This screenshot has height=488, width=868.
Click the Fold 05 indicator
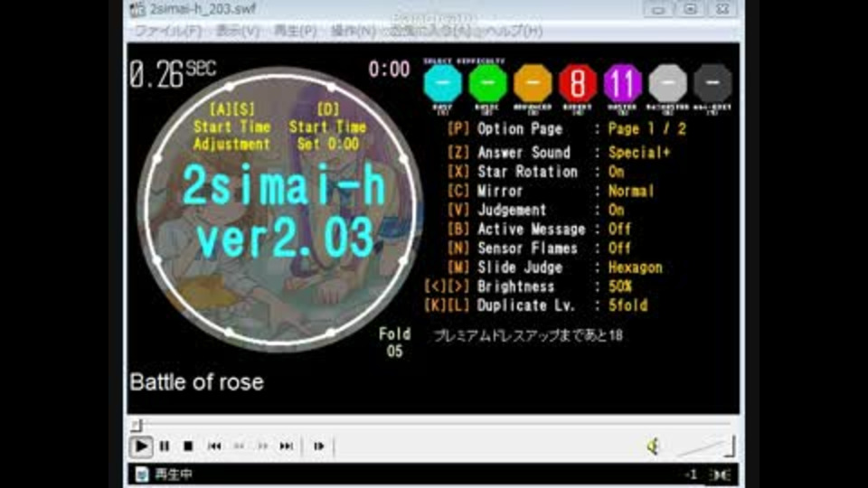395,342
